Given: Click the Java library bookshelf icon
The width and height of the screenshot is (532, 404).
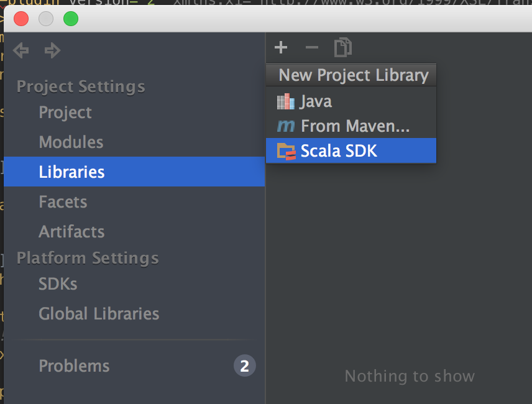Looking at the screenshot, I should (286, 101).
